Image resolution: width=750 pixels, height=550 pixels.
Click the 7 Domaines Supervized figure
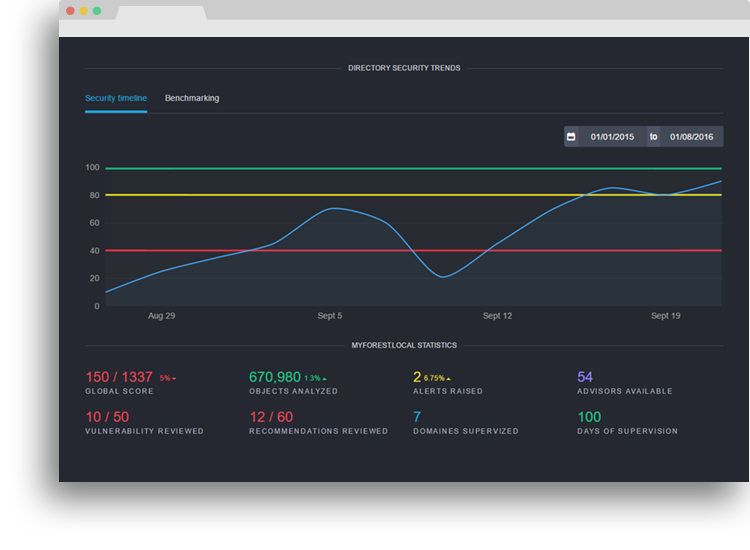pyautogui.click(x=417, y=416)
